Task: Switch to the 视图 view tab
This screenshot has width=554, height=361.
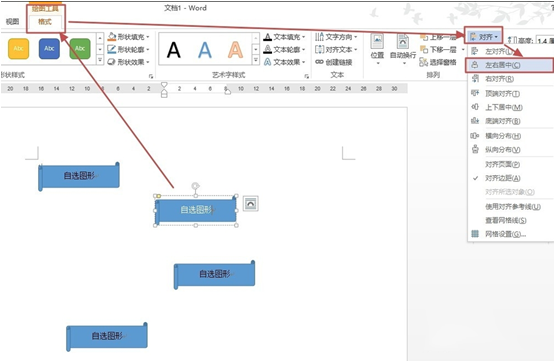Action: [12, 22]
